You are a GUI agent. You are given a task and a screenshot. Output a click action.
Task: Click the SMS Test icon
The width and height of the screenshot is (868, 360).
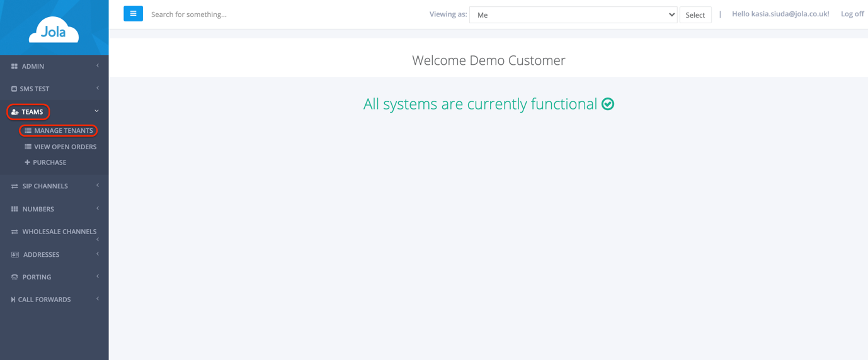click(x=14, y=89)
